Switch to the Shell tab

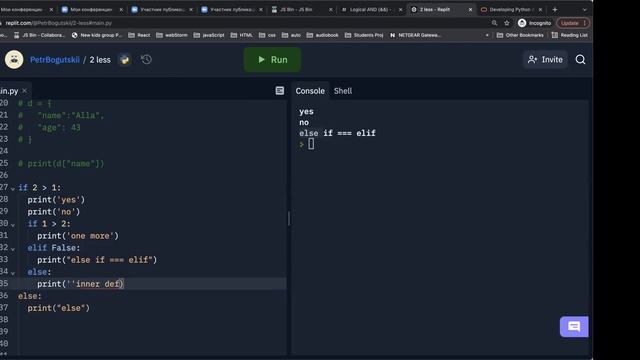pyautogui.click(x=343, y=91)
